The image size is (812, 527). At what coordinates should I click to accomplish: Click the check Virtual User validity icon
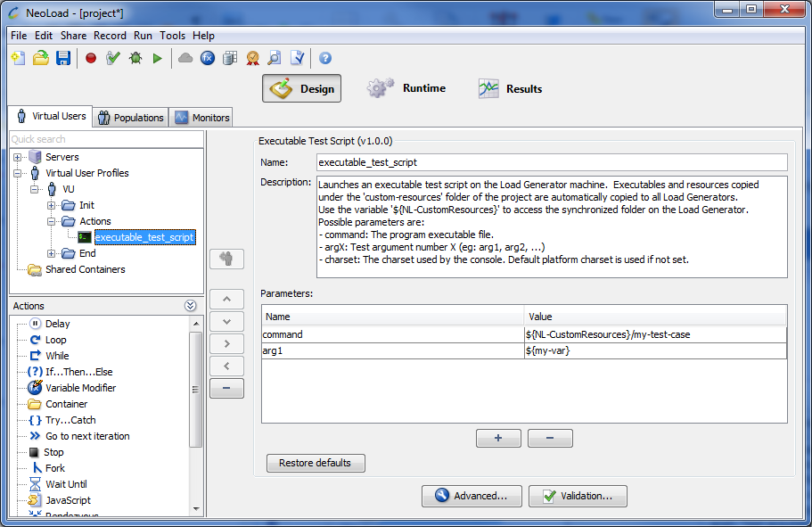[x=113, y=58]
